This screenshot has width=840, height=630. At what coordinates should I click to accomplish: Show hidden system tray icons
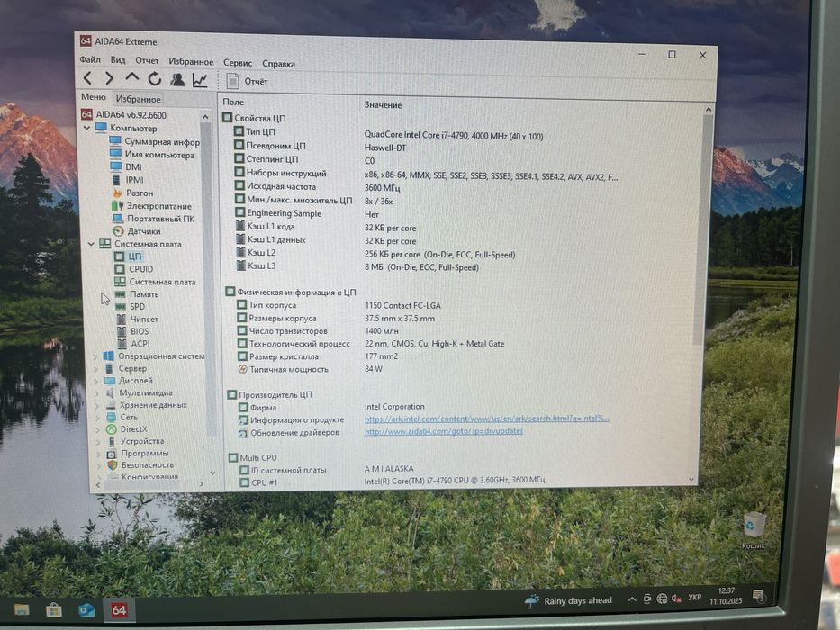point(632,599)
